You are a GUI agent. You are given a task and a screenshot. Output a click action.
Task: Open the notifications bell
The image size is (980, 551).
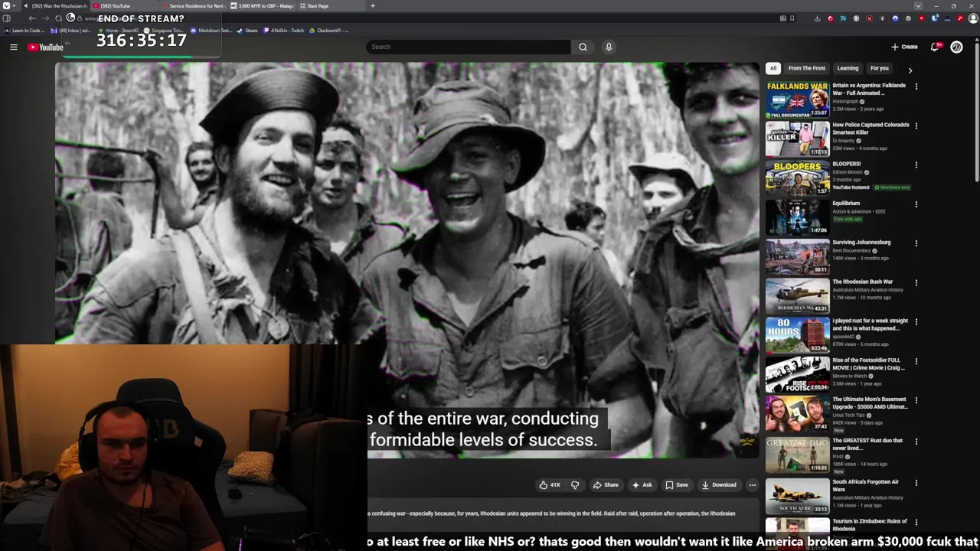tap(935, 47)
